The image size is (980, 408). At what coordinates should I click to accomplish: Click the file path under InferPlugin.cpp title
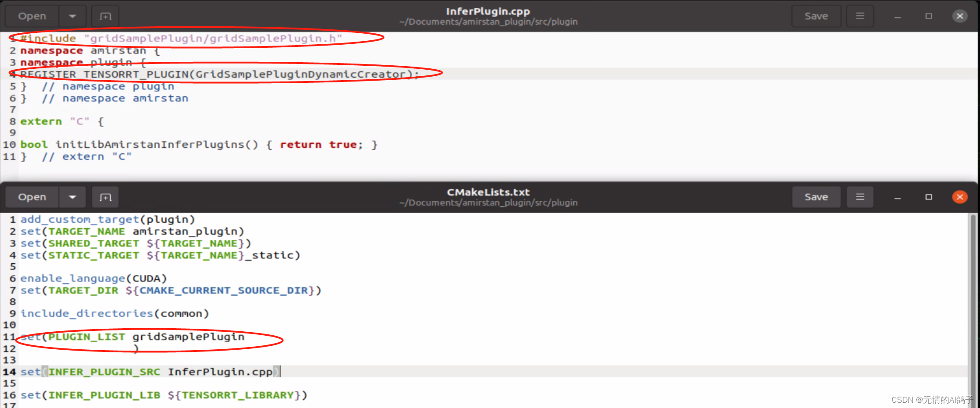[x=488, y=22]
